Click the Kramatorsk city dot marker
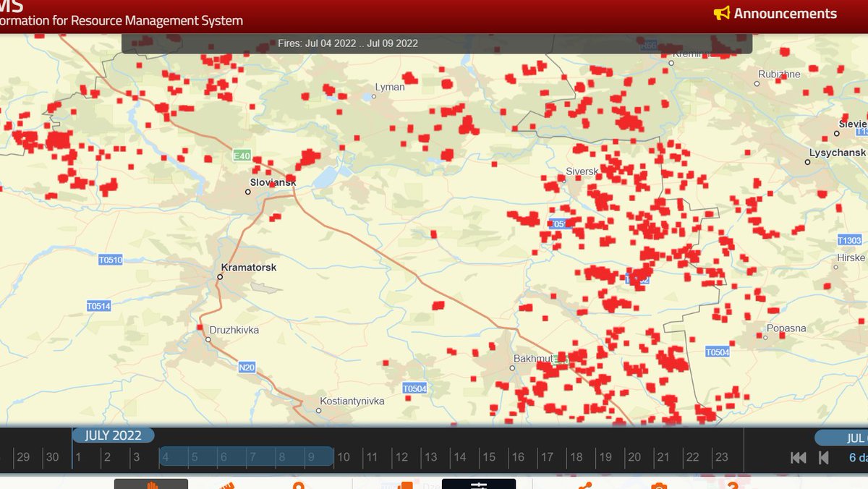The height and width of the screenshot is (489, 868). pos(220,276)
